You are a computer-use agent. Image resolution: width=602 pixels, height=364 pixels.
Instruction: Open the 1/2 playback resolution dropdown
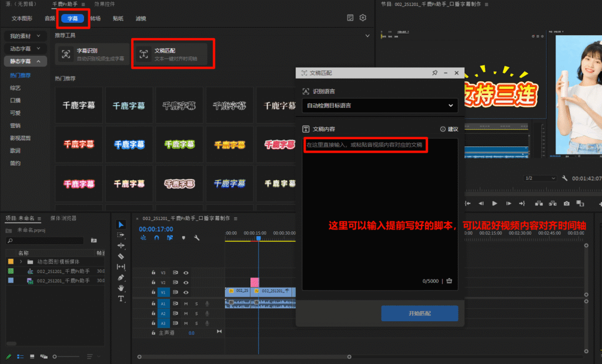pyautogui.click(x=540, y=178)
